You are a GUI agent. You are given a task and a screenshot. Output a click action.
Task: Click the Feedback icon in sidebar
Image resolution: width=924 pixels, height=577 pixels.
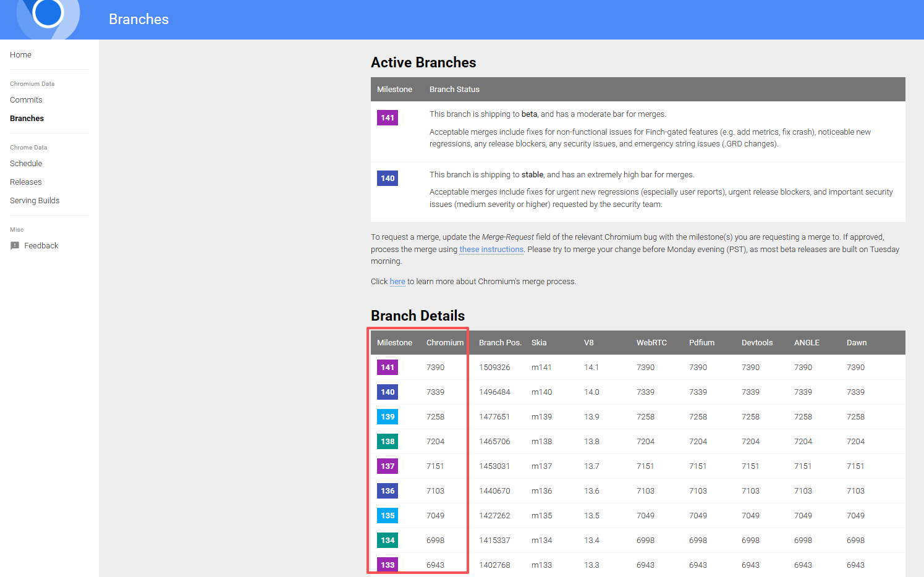(15, 246)
